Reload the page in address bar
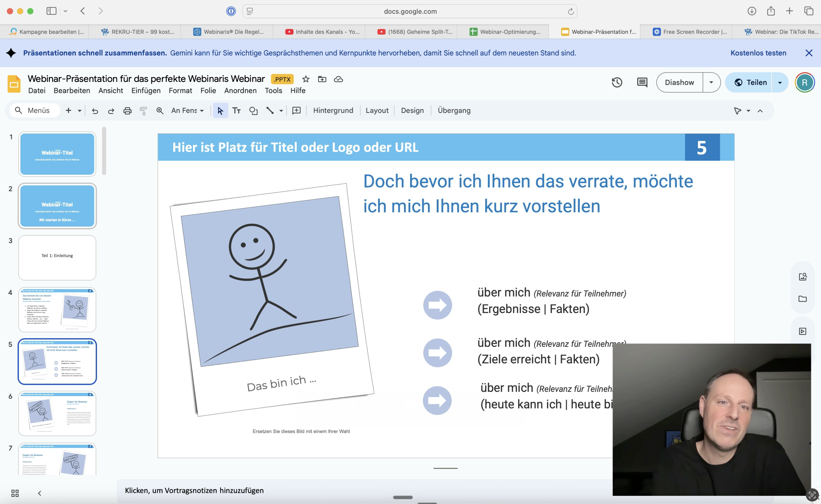This screenshot has height=504, width=821. click(x=571, y=11)
